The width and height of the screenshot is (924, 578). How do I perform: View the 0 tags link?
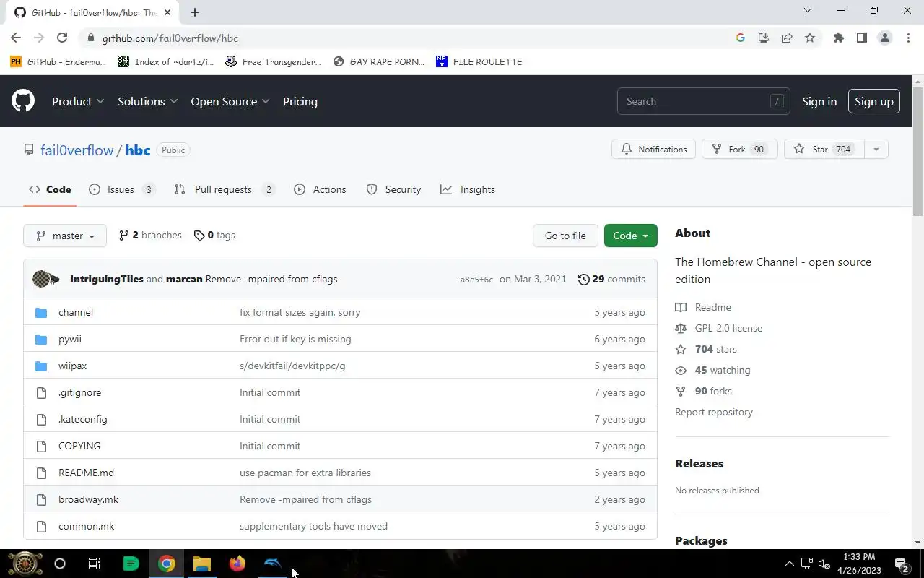214,235
